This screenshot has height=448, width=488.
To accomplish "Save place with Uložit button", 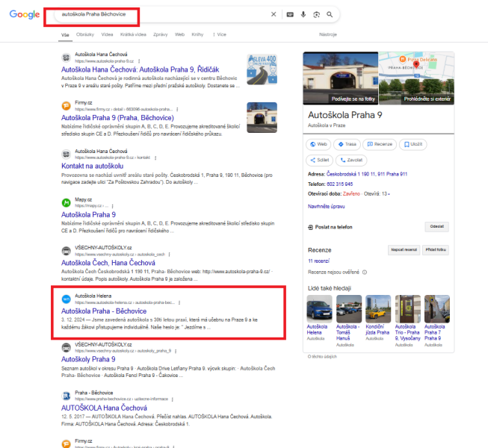I will click(x=413, y=144).
